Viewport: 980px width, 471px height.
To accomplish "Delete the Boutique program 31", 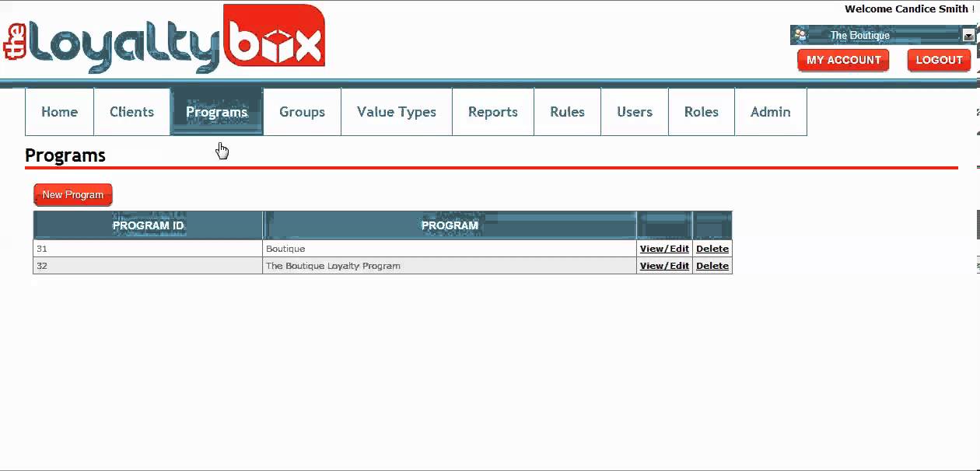I will pyautogui.click(x=712, y=249).
